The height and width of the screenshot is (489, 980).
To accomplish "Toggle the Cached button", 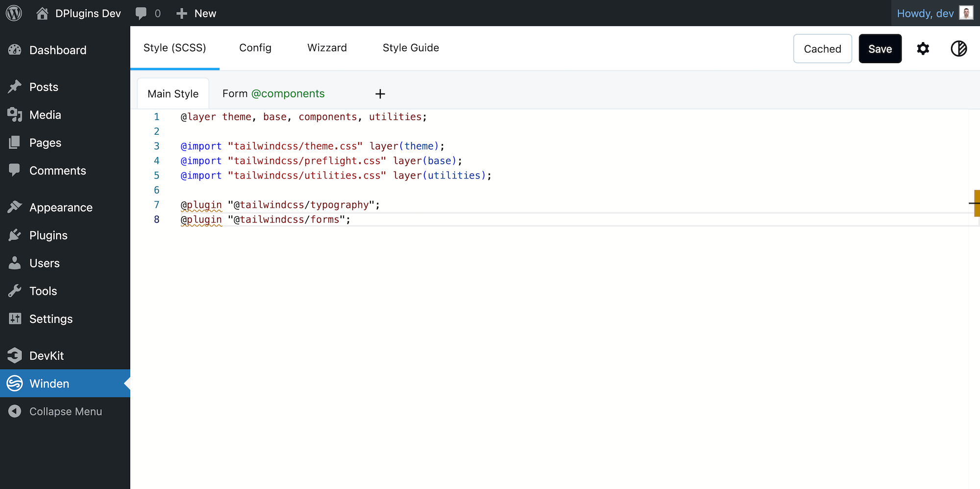I will (x=822, y=49).
